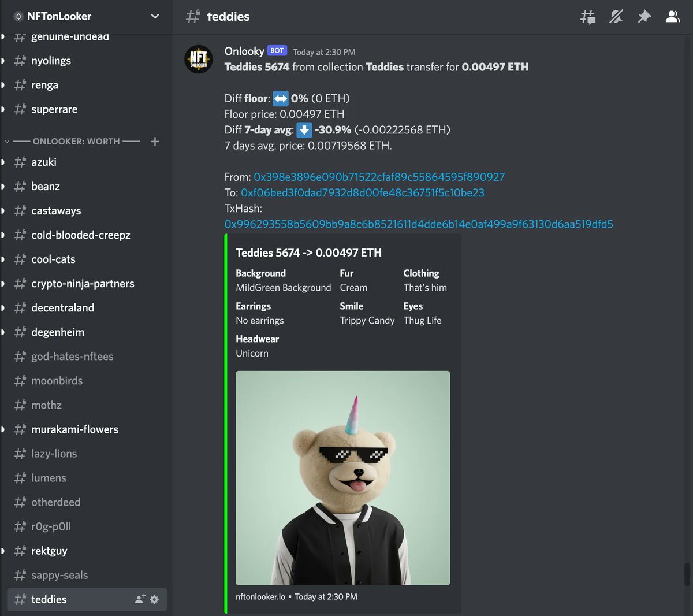The width and height of the screenshot is (693, 616).
Task: Click the Clothing value That's him
Action: [x=425, y=287]
